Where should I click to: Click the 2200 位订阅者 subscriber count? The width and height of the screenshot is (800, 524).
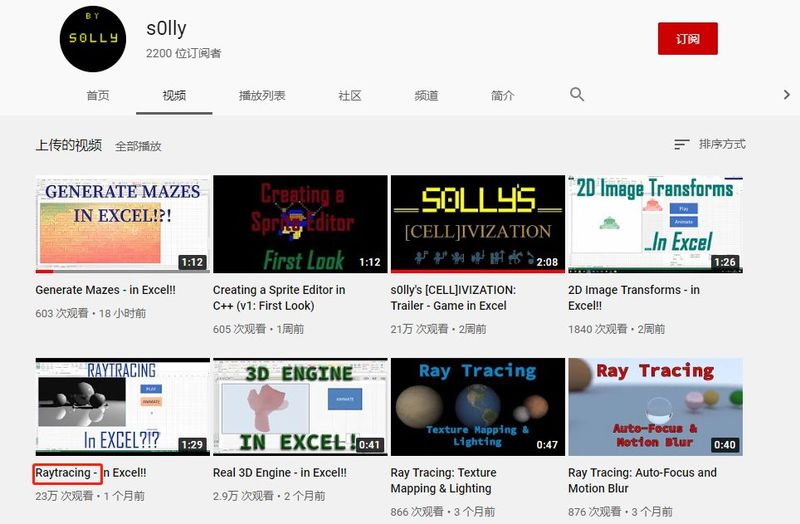[184, 53]
